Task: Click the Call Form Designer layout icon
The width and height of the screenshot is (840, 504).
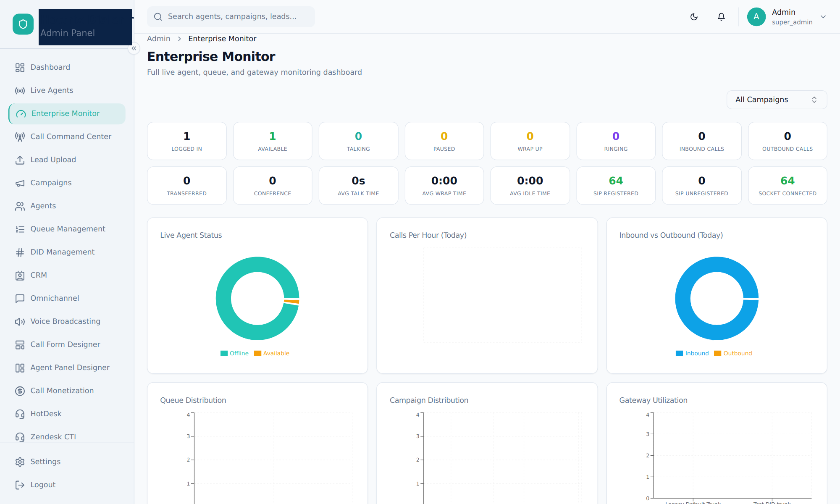Action: tap(20, 345)
